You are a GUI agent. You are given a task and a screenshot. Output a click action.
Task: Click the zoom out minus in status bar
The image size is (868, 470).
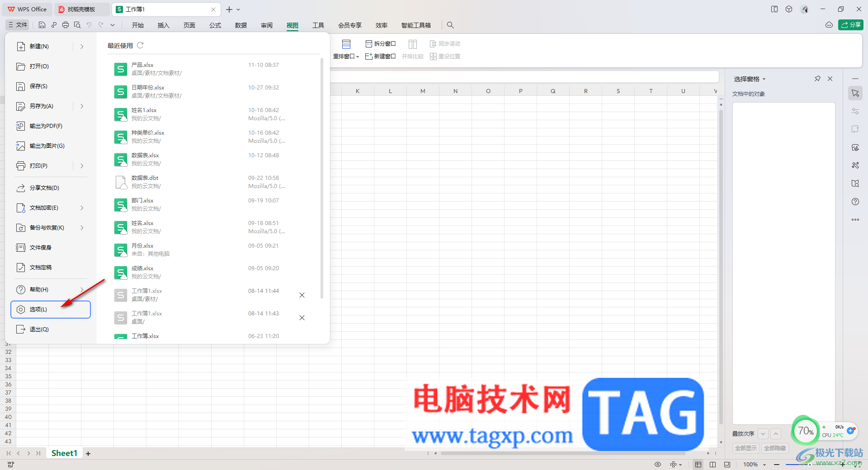(x=777, y=465)
